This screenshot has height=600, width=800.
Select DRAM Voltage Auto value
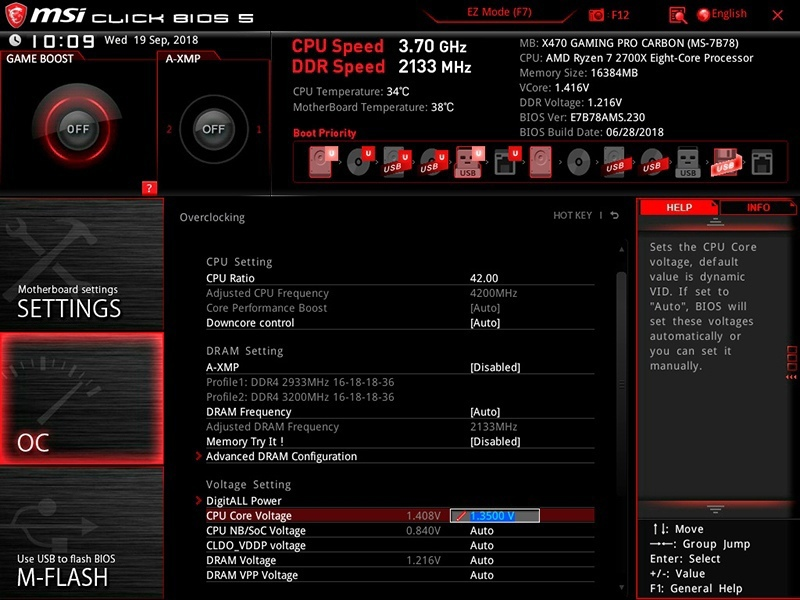click(482, 560)
